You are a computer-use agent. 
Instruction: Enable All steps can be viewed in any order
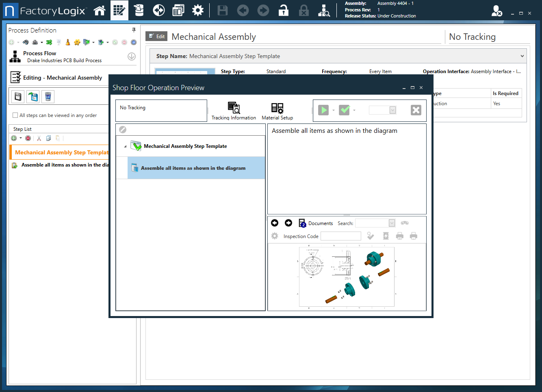[15, 115]
